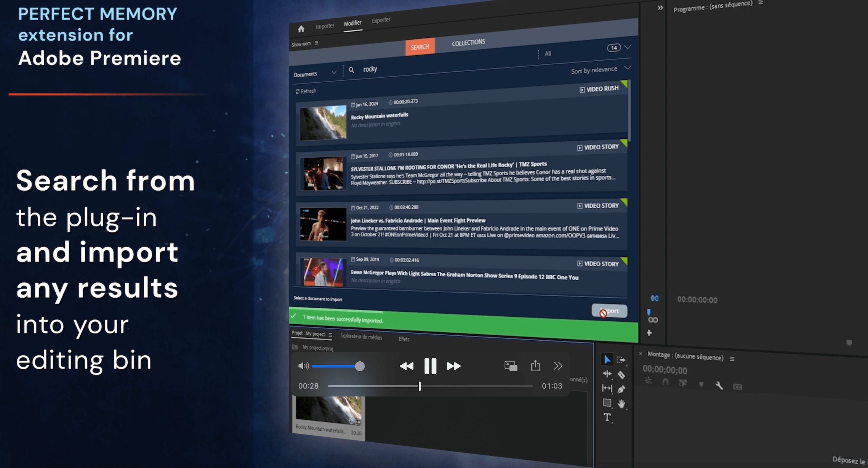Screen dimensions: 868x468
Task: Select the Ripple Edit tool
Action: pyautogui.click(x=607, y=374)
